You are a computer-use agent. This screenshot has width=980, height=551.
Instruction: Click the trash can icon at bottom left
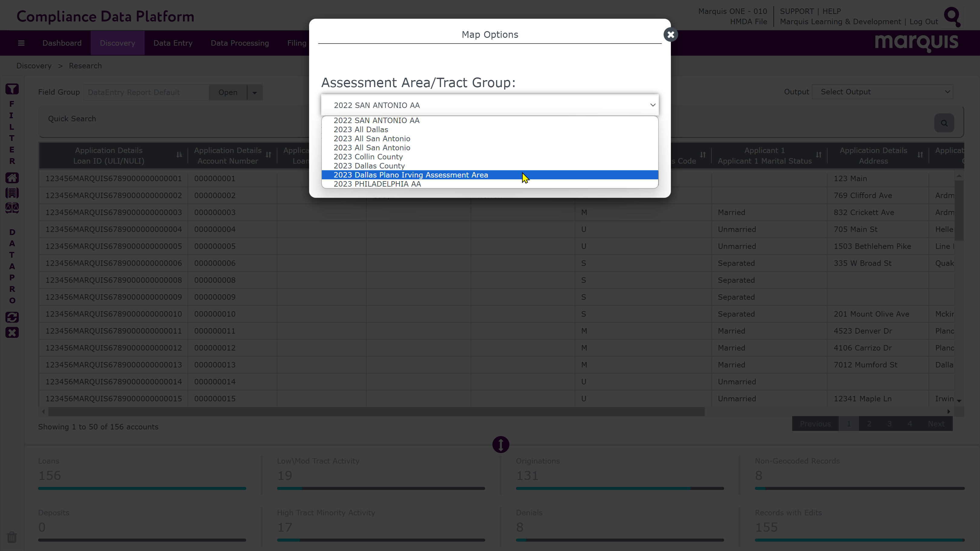click(x=12, y=537)
